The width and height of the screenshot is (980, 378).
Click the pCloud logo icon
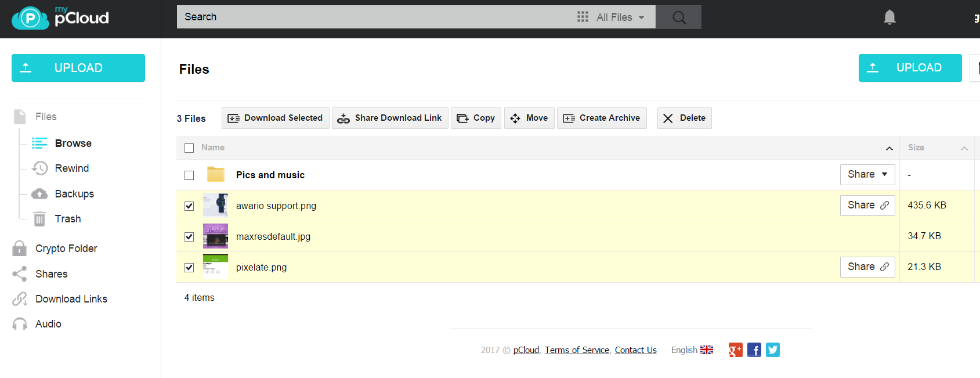click(x=30, y=19)
